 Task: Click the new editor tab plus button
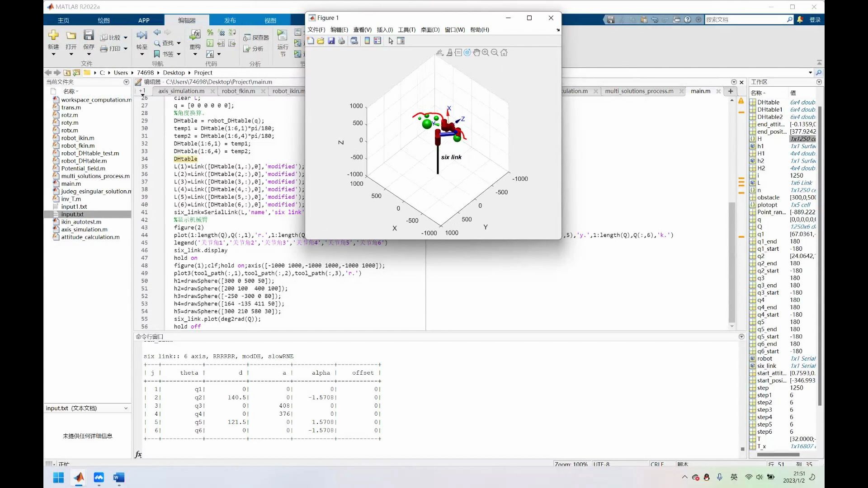coord(730,91)
